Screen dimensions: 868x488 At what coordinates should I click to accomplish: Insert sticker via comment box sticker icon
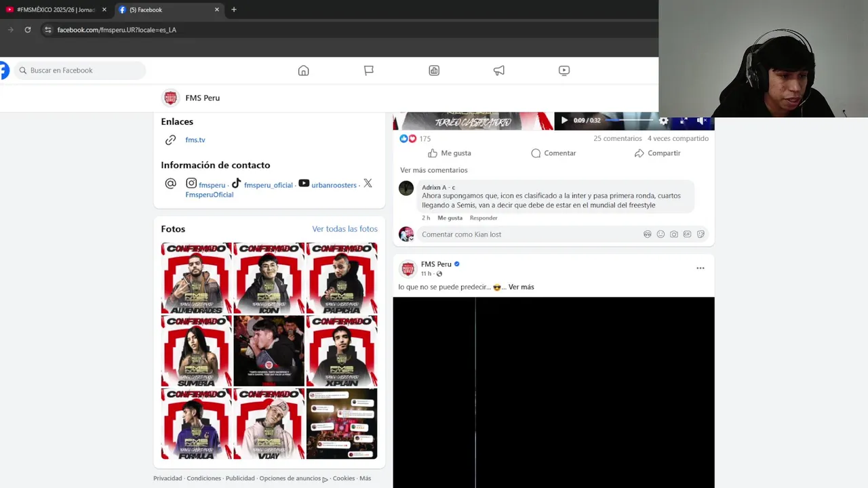pos(701,235)
